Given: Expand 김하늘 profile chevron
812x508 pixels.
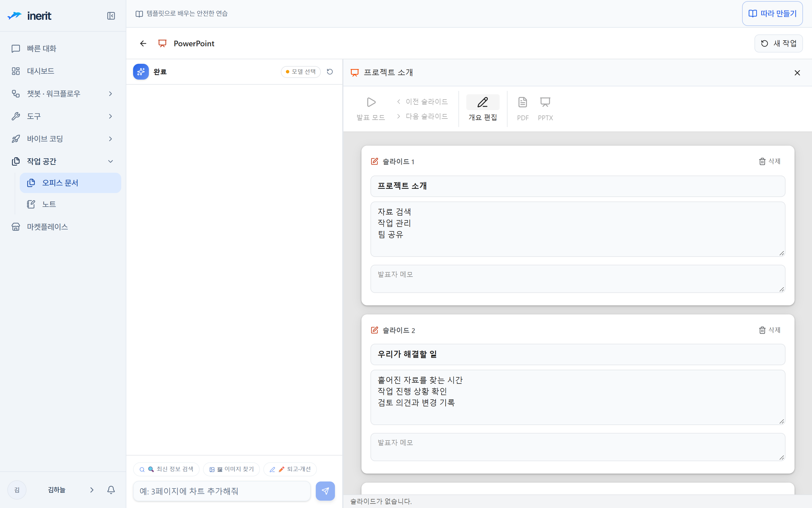Looking at the screenshot, I should pyautogui.click(x=92, y=490).
